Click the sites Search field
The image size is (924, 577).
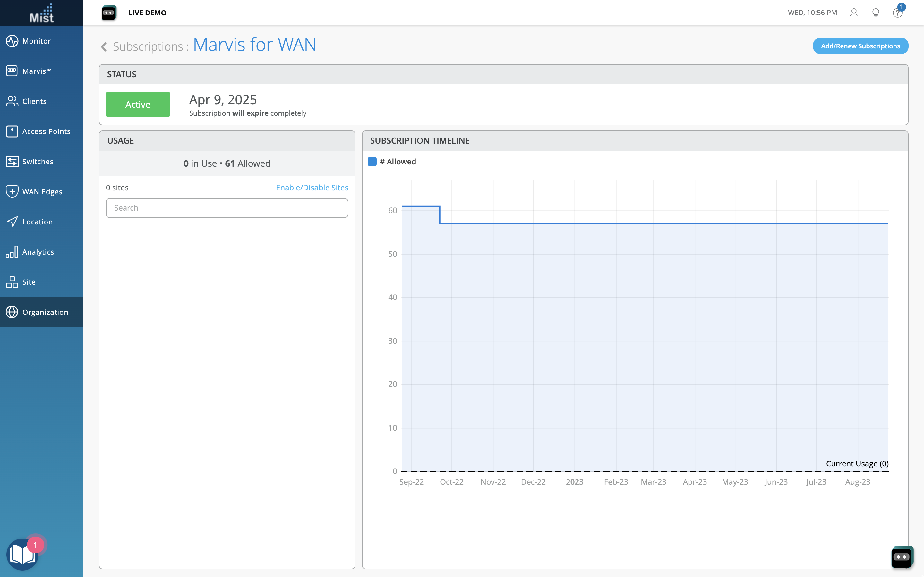point(227,208)
